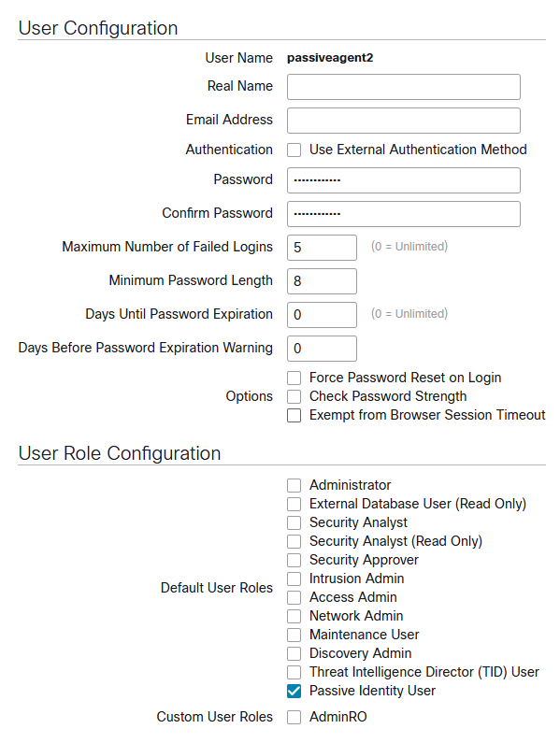Viewport: 560px width, 743px height.
Task: Enable the AdminRO custom user role
Action: click(294, 718)
